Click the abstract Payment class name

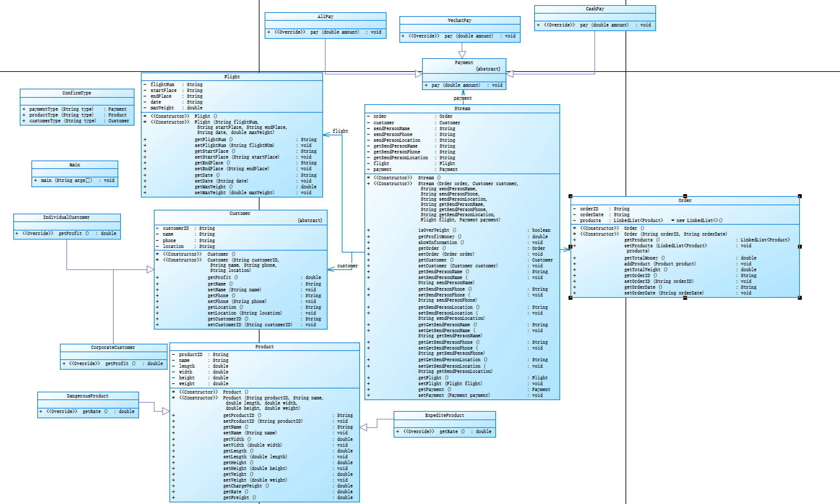464,62
